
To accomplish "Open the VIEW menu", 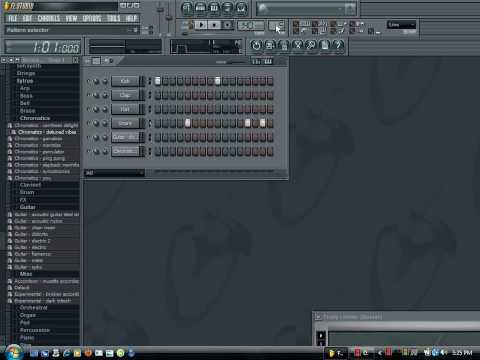I will 71,18.
